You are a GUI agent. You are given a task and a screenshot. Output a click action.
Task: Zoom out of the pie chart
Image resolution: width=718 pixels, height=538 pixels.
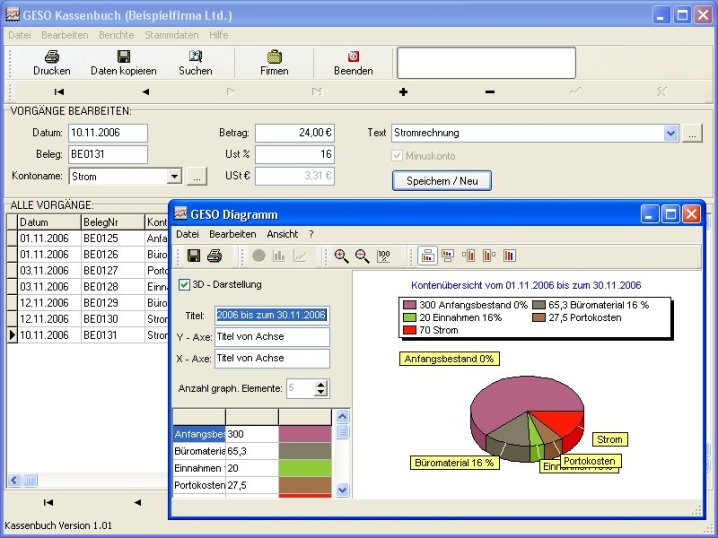[x=362, y=256]
